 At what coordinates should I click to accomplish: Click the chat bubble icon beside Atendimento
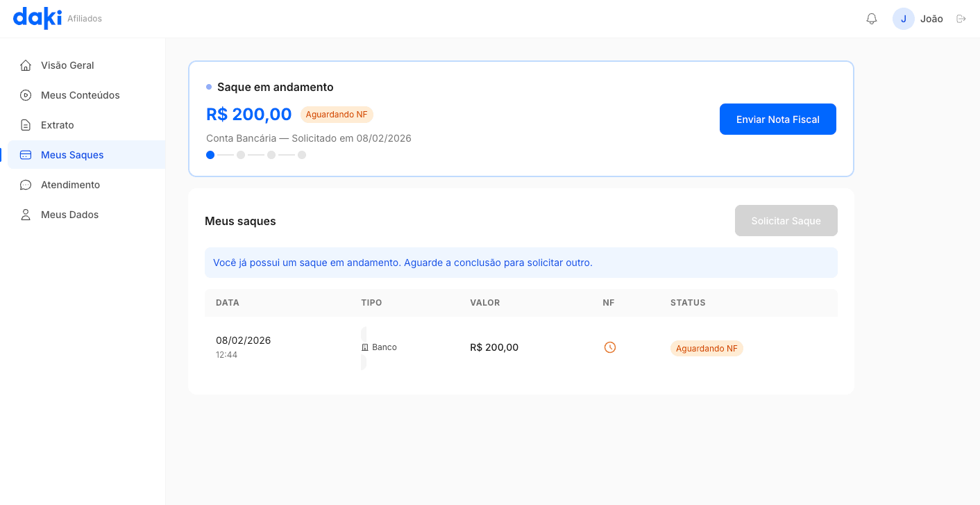pyautogui.click(x=26, y=185)
